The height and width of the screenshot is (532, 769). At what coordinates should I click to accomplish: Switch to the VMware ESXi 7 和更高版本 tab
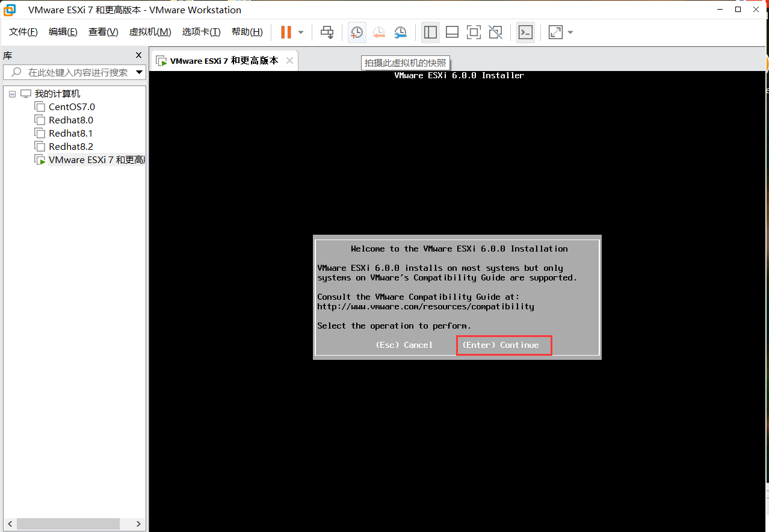pos(224,61)
